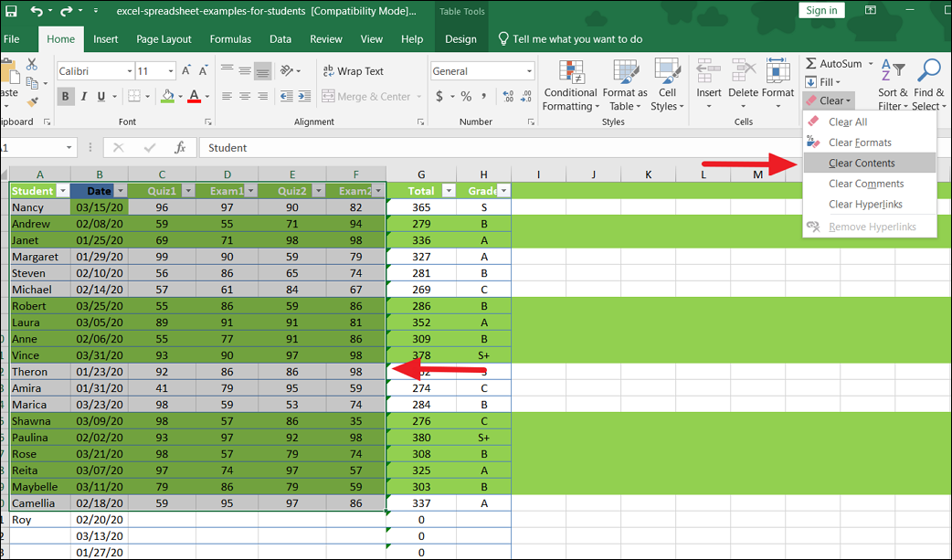Align cell text to the left

(x=227, y=96)
